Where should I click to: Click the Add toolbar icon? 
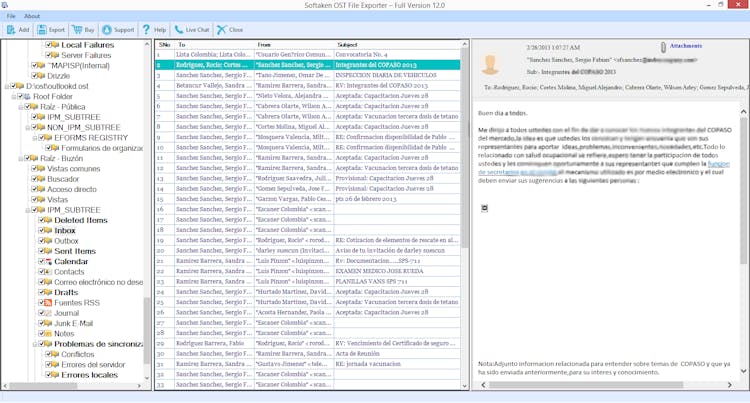click(x=11, y=30)
